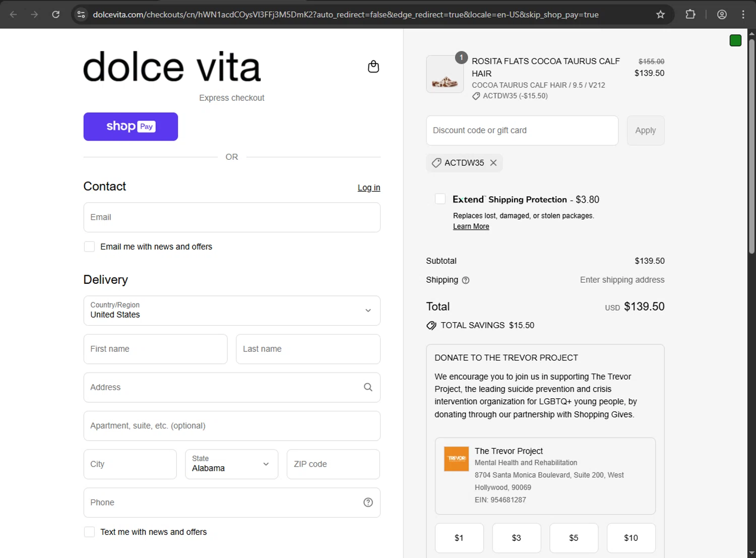The image size is (756, 558).
Task: Click the ROSITA FLATS COCOA TAURUS product title
Action: (546, 67)
